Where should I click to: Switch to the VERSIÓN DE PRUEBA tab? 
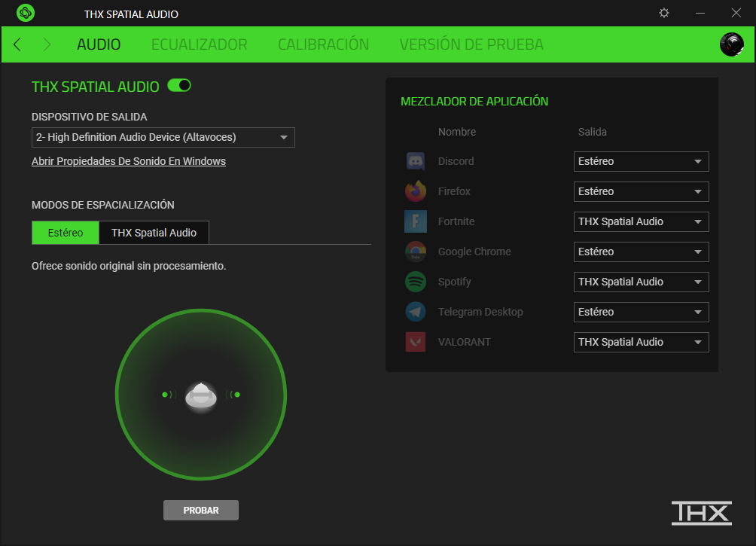click(471, 44)
